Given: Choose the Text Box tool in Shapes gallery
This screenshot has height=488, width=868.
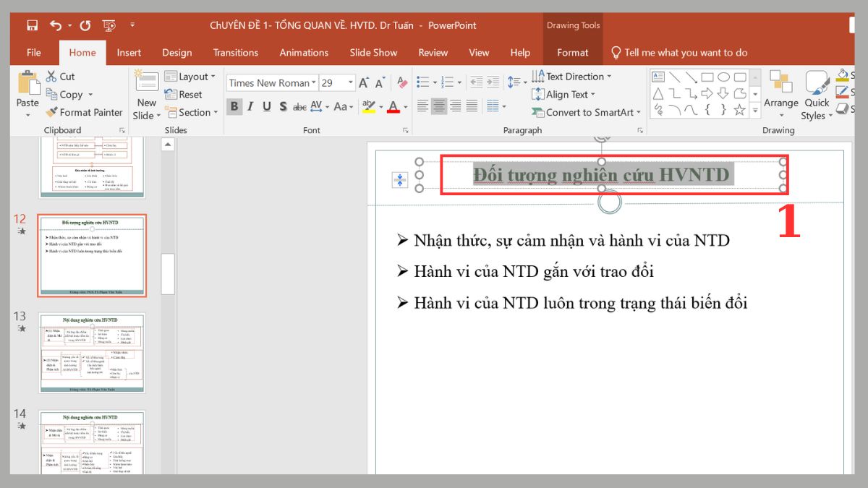Looking at the screenshot, I should coord(658,76).
